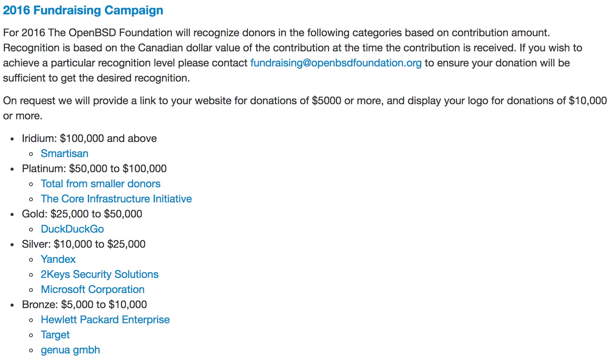
Task: Click the Platinum tier label text
Action: (x=94, y=169)
